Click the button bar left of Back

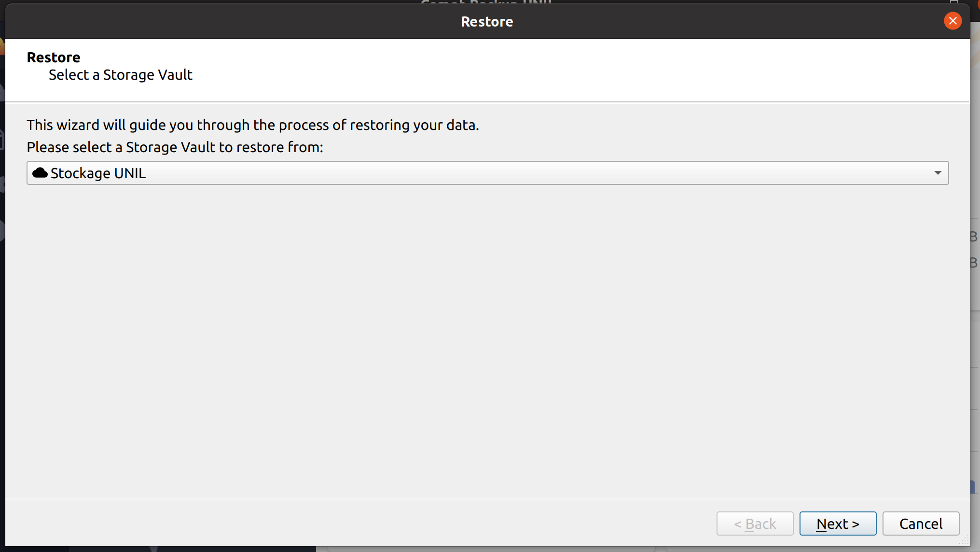(338, 524)
